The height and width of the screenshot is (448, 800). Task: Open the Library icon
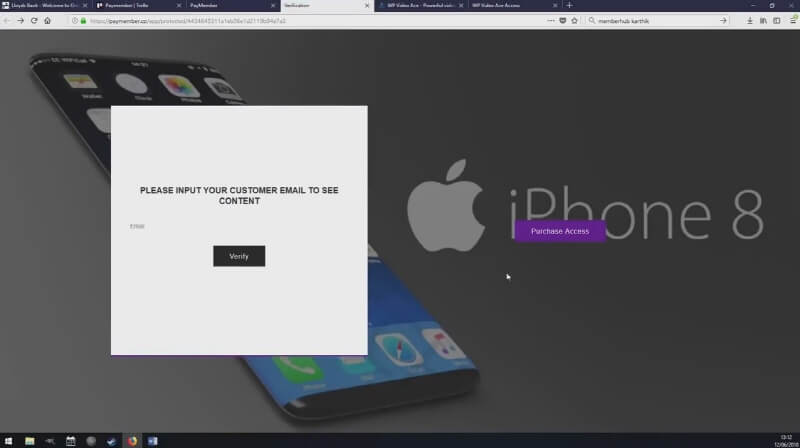pos(763,21)
